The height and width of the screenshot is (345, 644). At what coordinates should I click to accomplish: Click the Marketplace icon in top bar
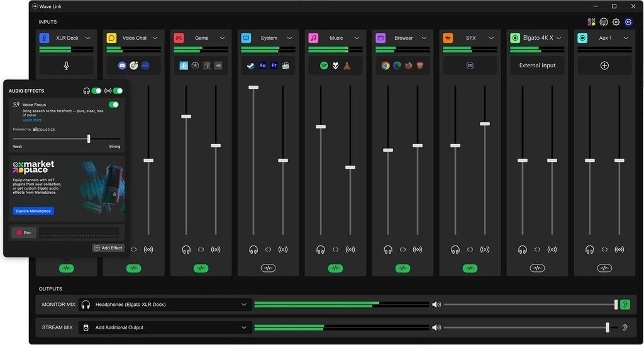click(x=591, y=22)
